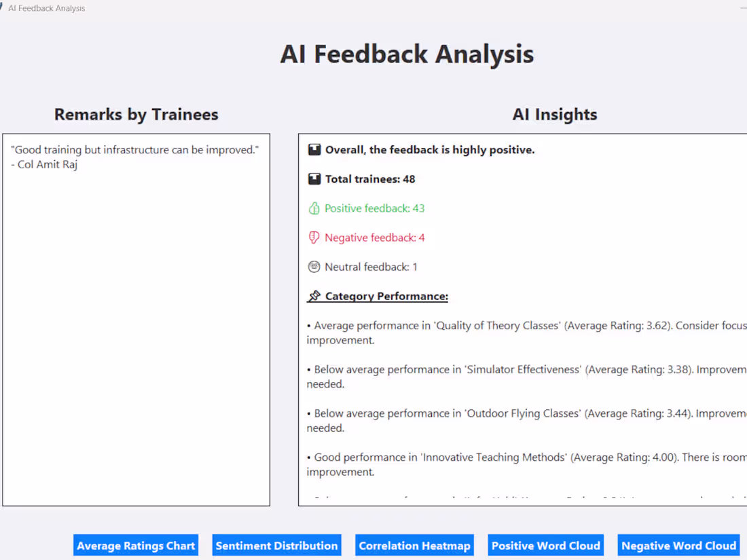Generate the Positive Word Cloud

545,545
